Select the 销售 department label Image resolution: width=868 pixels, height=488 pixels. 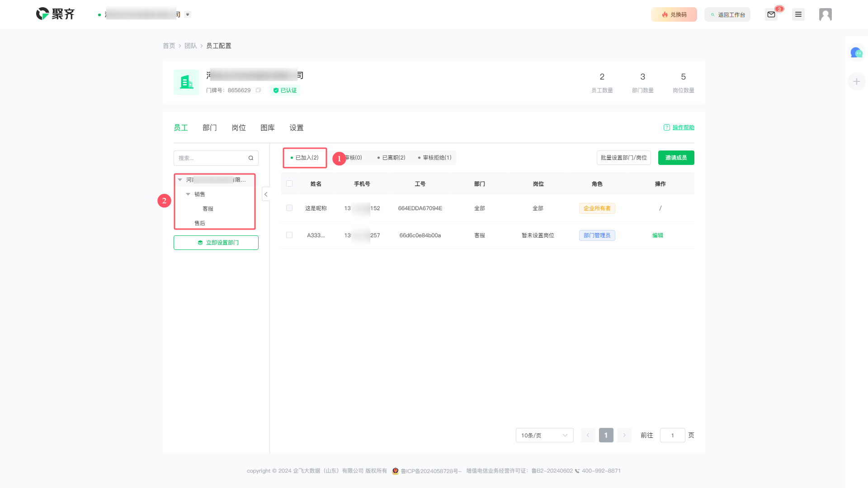coord(200,194)
